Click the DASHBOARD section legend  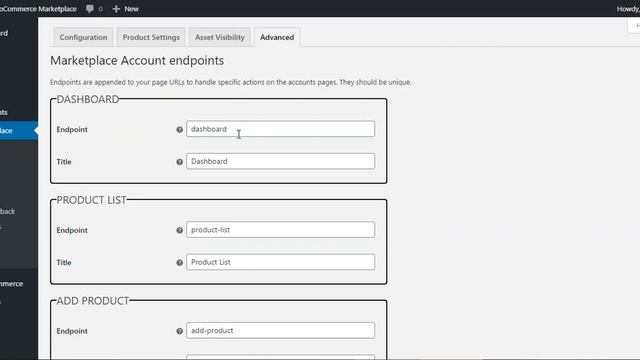[x=88, y=99]
